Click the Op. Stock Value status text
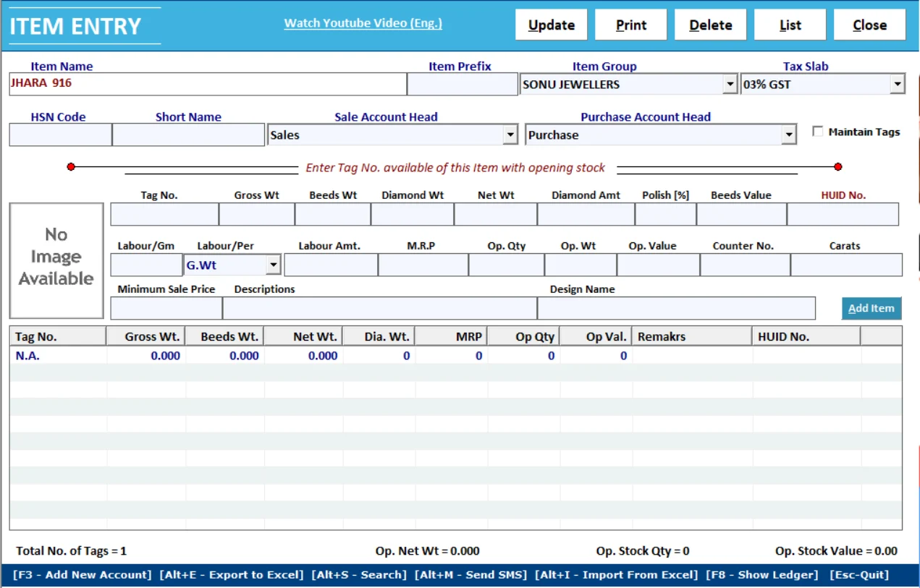Image resolution: width=920 pixels, height=588 pixels. pyautogui.click(x=836, y=551)
